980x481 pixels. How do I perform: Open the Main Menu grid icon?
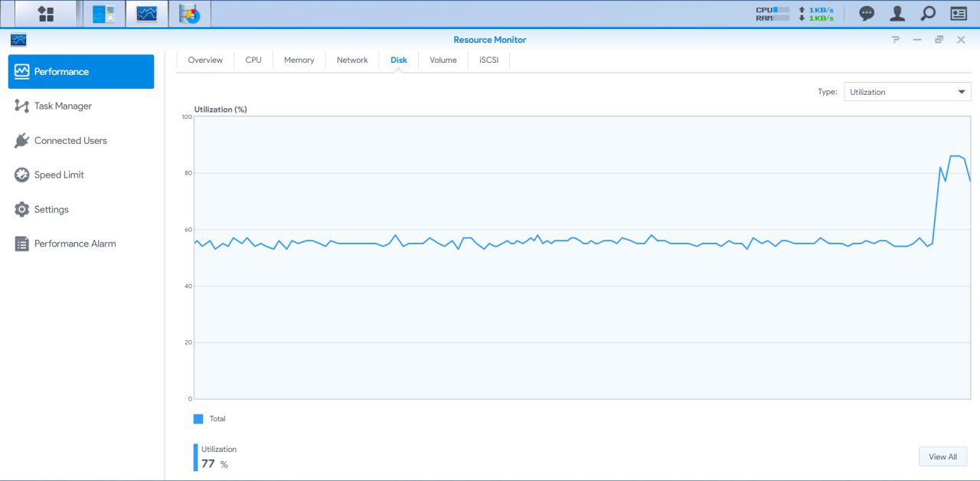46,14
